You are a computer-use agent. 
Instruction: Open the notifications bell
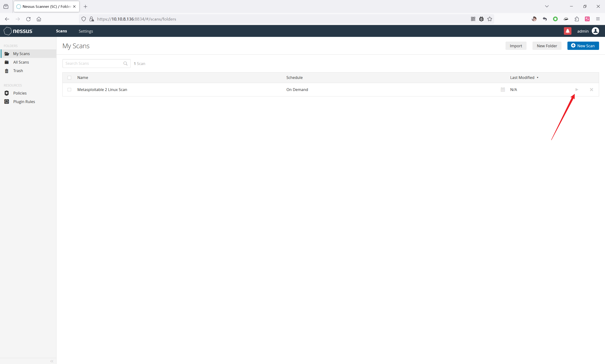pyautogui.click(x=567, y=31)
